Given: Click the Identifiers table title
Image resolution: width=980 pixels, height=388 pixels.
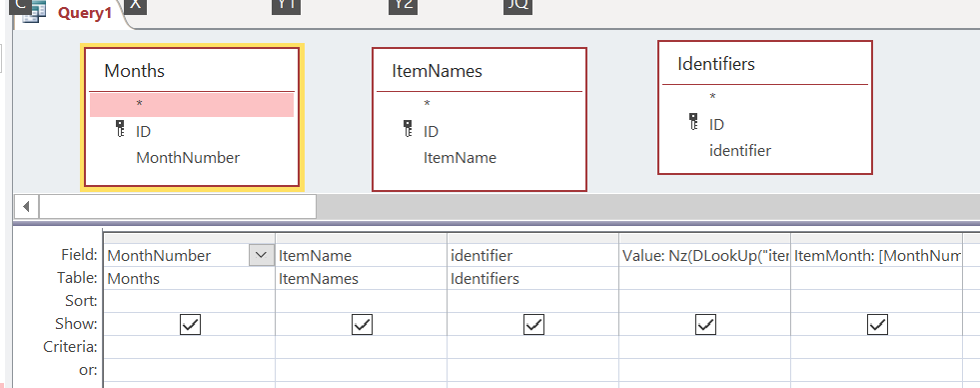Looking at the screenshot, I should pyautogui.click(x=716, y=64).
